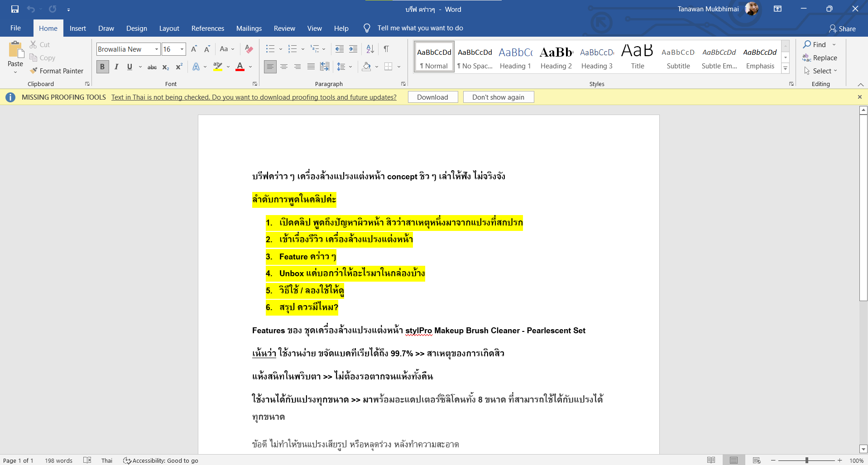The width and height of the screenshot is (868, 465).
Task: Open the paragraph shading color picker
Action: (x=377, y=67)
